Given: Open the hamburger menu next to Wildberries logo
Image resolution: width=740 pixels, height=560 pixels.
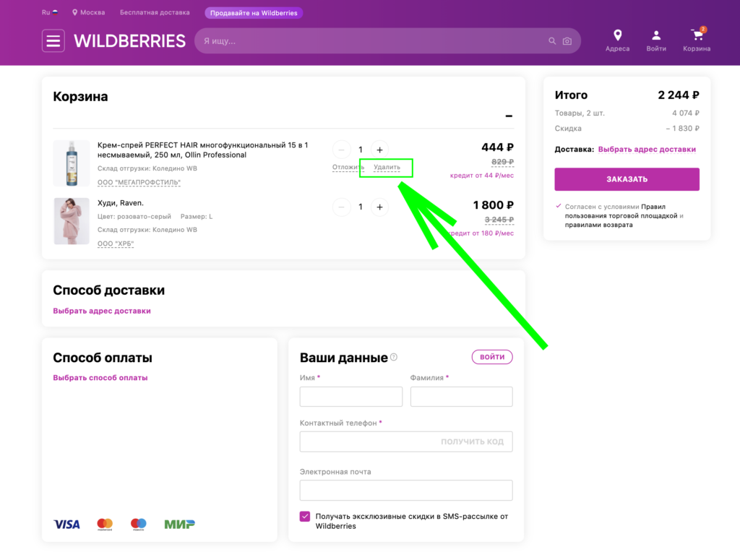Looking at the screenshot, I should click(53, 40).
